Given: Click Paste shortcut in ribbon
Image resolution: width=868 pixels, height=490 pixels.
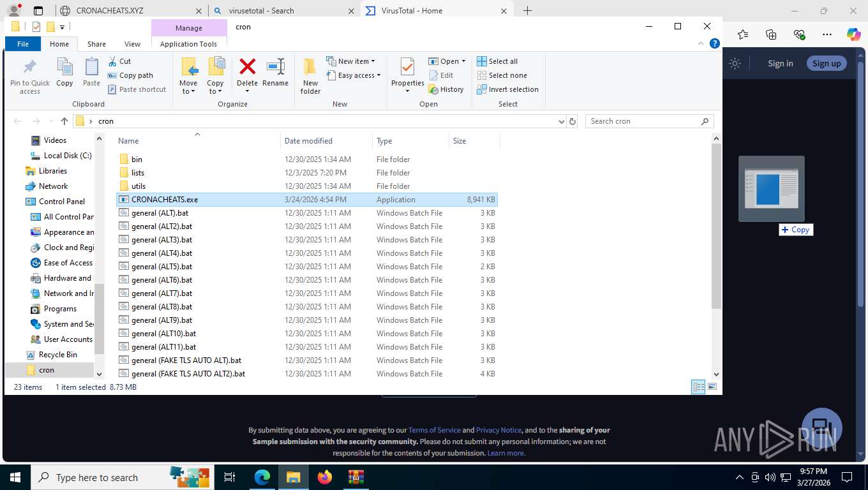Looking at the screenshot, I should tap(137, 89).
